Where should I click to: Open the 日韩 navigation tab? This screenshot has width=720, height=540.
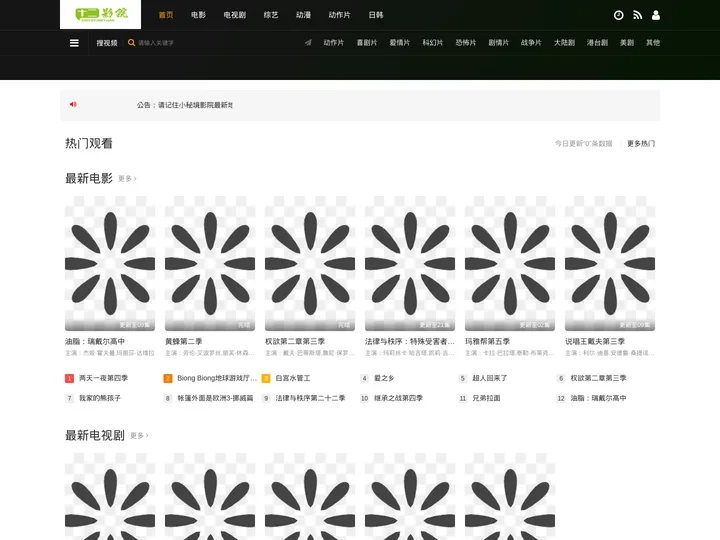(376, 15)
